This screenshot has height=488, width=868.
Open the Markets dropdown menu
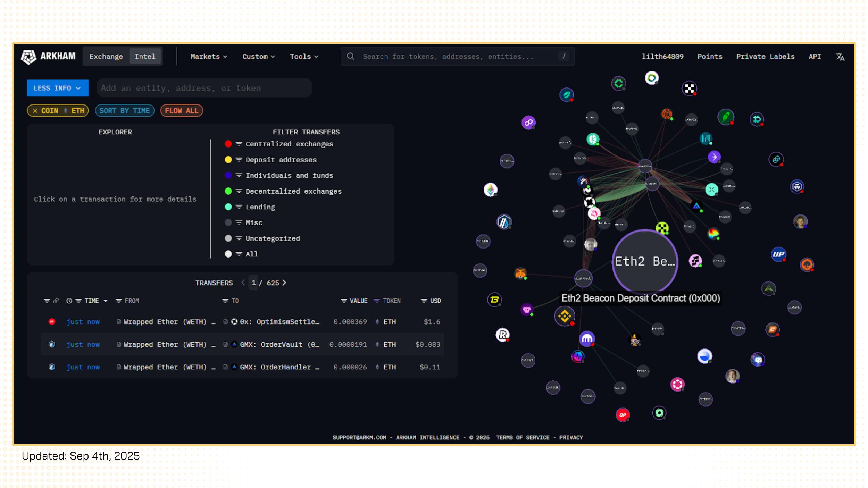209,57
